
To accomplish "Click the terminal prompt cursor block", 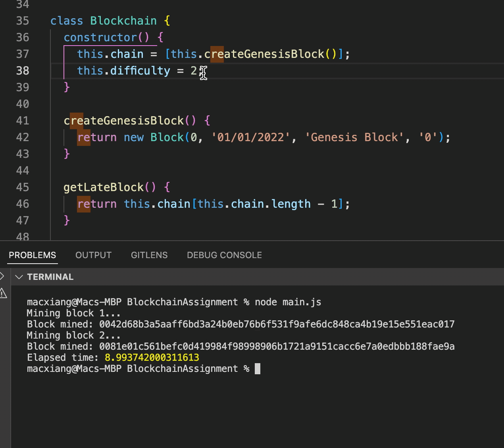I will point(258,369).
